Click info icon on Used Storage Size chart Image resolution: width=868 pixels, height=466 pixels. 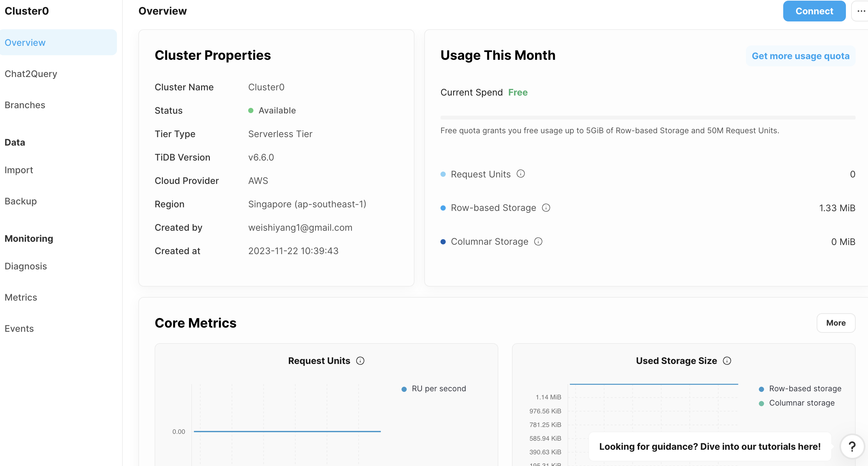727,361
